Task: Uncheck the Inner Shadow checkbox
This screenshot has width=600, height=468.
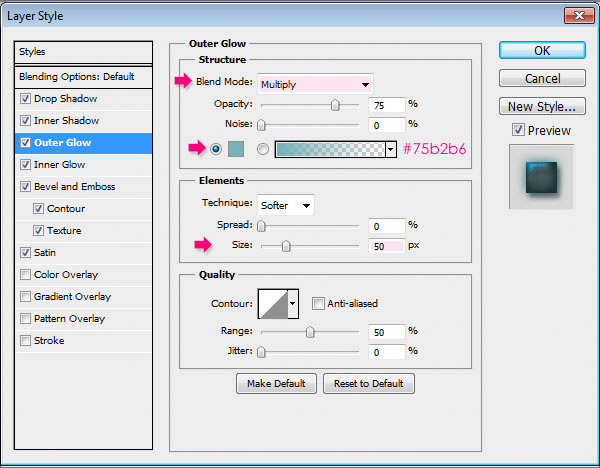Action: (25, 121)
